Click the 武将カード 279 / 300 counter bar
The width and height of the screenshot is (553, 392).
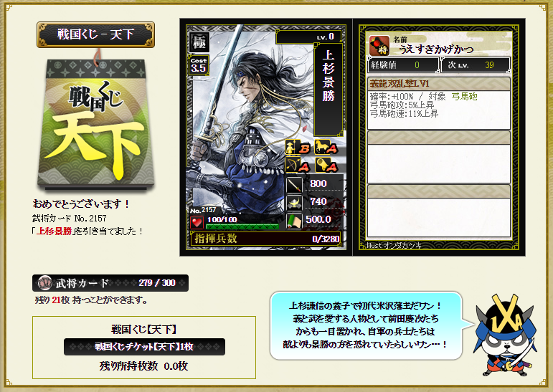[x=110, y=283]
